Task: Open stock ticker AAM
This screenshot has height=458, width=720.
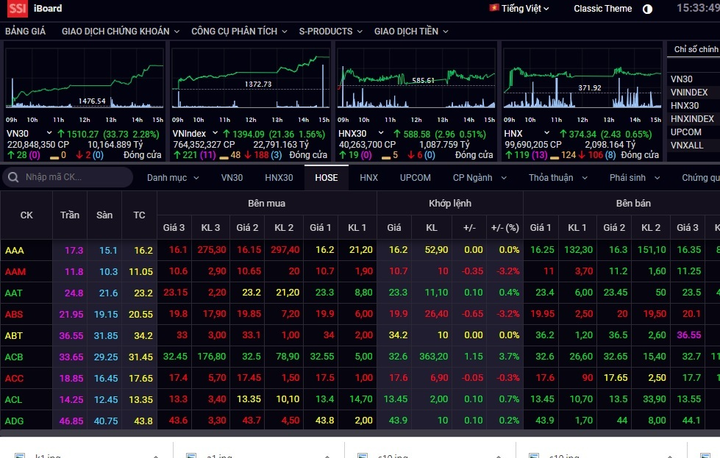Action: (15, 271)
